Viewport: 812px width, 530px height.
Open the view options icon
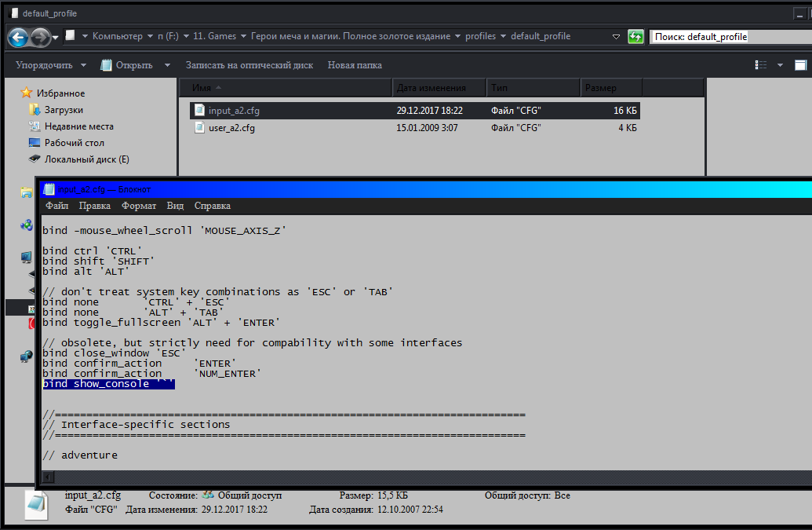point(761,64)
